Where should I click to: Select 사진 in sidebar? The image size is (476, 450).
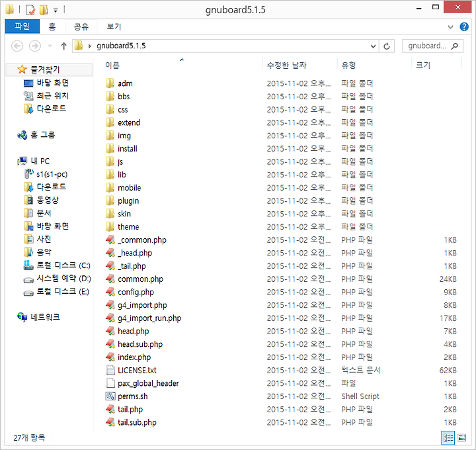44,239
